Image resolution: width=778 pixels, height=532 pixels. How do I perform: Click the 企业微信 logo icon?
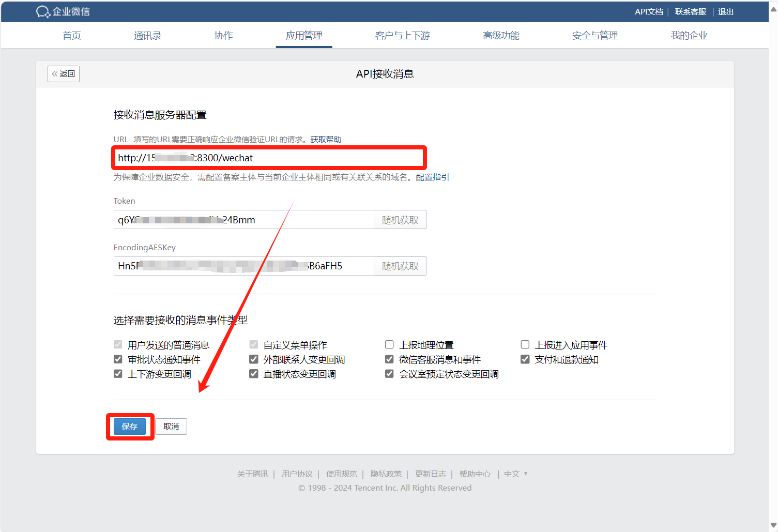click(43, 11)
